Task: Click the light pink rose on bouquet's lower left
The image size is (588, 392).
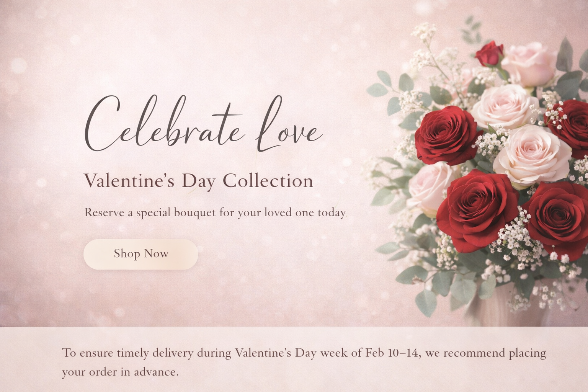Action: click(430, 187)
